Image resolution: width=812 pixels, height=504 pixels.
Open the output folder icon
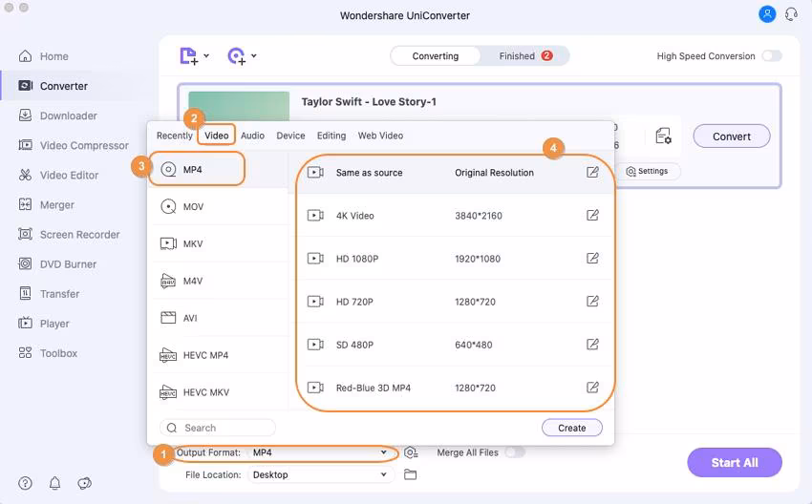click(x=410, y=474)
